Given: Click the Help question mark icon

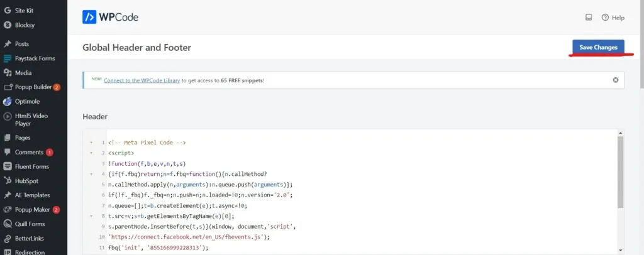Looking at the screenshot, I should coord(605,17).
